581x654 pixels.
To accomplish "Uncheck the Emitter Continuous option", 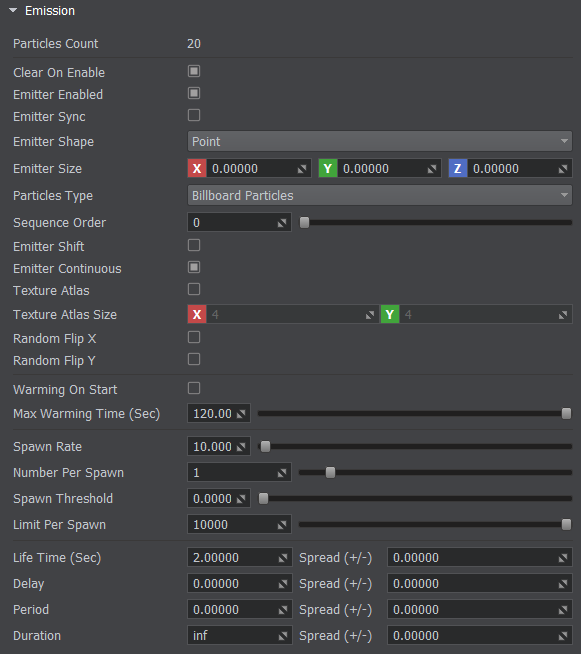I will (194, 267).
